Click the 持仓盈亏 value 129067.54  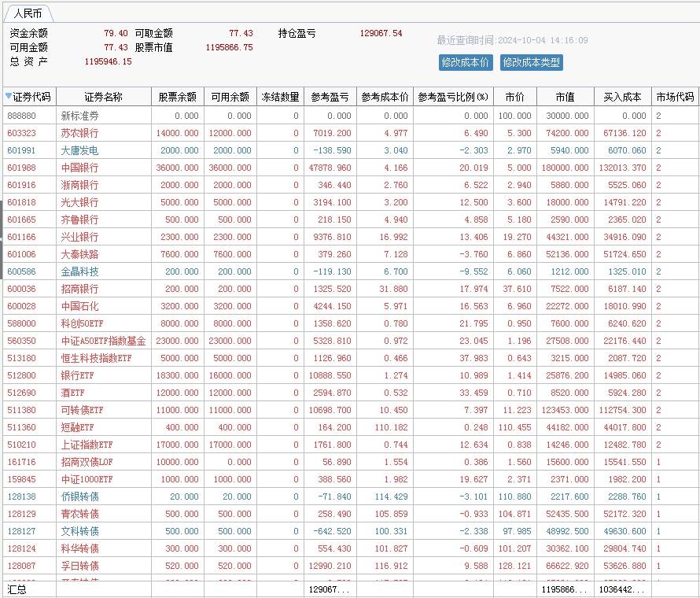(x=381, y=33)
